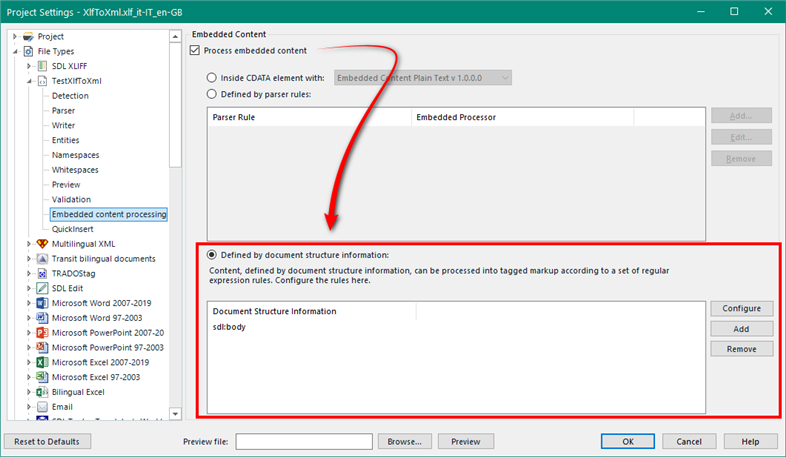The image size is (786, 457).
Task: Click the Configure button
Action: pos(741,309)
